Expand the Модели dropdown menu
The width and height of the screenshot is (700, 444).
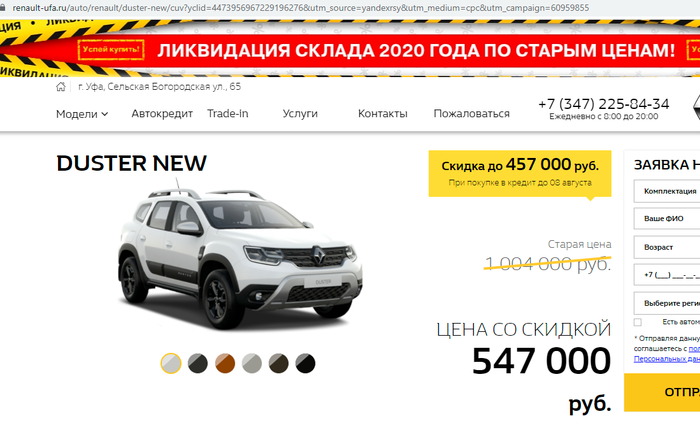click(82, 114)
